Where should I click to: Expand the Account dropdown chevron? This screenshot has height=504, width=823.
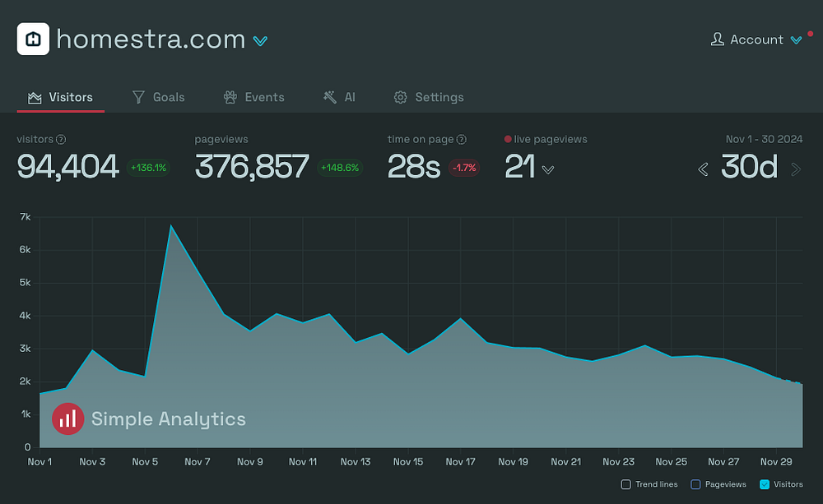796,40
